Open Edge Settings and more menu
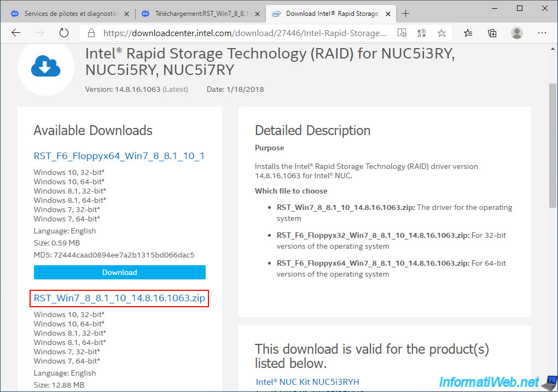Image resolution: width=558 pixels, height=392 pixels. coord(542,33)
